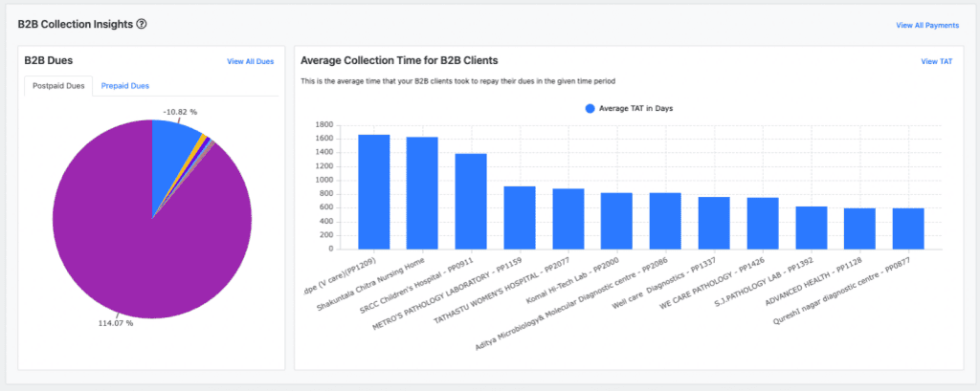
Task: Select the METRO'S PATHOLOGY LABORATORY bar
Action: click(520, 217)
